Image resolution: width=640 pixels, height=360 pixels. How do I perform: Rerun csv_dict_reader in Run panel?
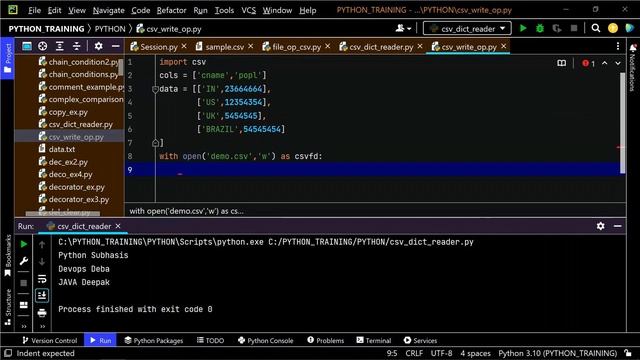click(x=24, y=244)
